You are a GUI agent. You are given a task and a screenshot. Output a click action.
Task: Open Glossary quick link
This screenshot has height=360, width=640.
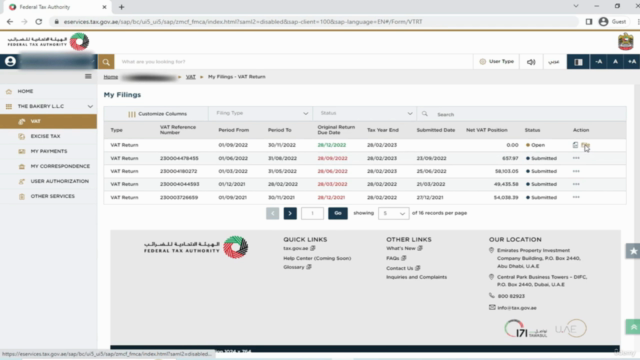pos(297,267)
